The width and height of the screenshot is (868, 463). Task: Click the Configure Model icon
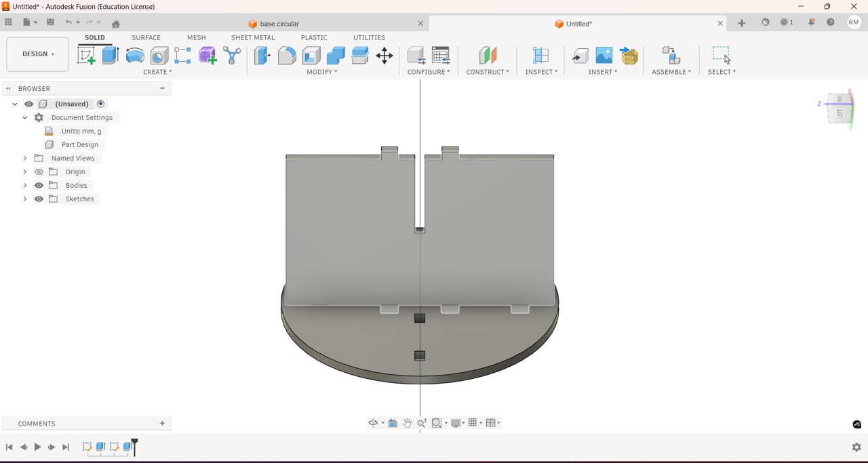click(x=416, y=56)
